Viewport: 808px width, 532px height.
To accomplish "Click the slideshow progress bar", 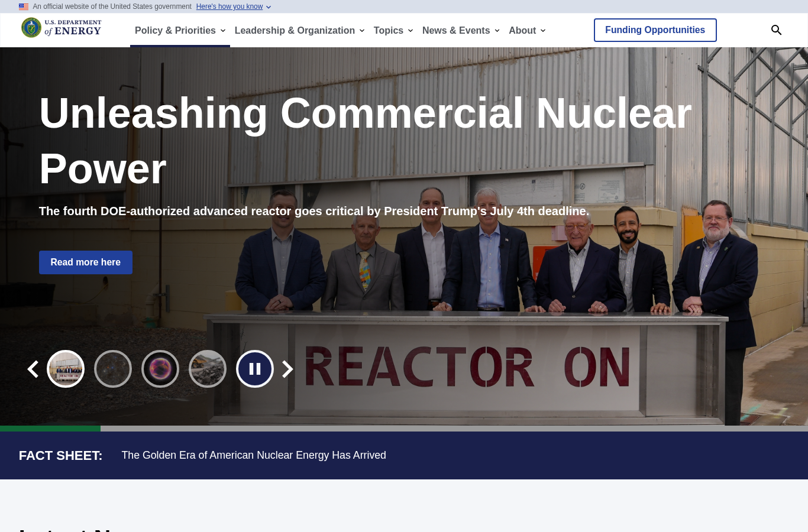I will 404,429.
